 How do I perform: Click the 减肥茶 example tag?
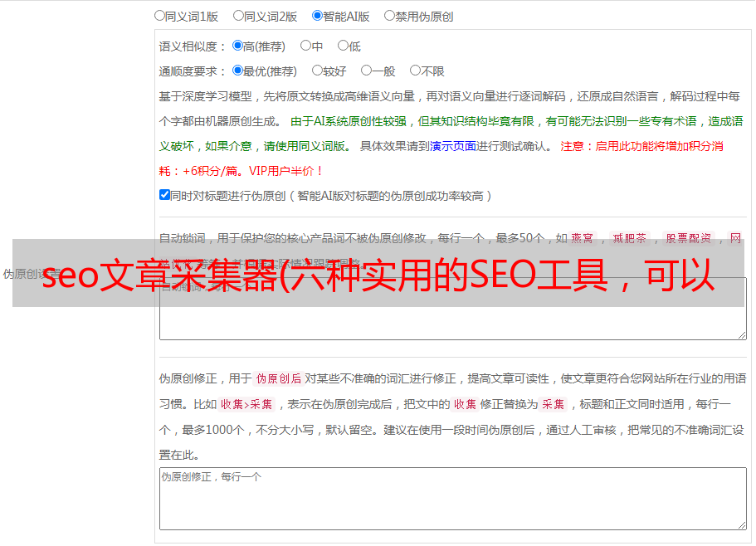coord(628,238)
